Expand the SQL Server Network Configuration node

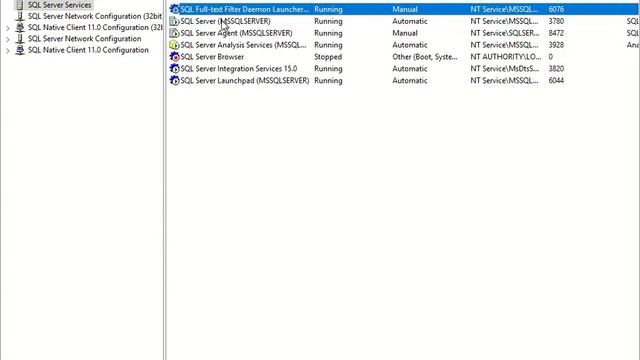pyautogui.click(x=8, y=40)
